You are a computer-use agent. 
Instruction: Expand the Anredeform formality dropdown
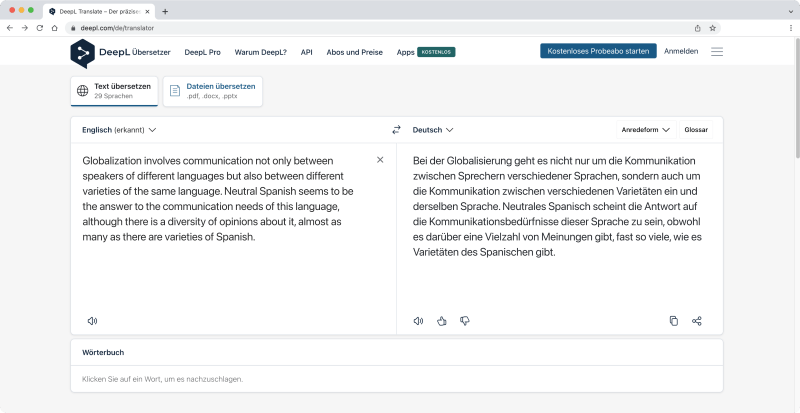click(645, 130)
